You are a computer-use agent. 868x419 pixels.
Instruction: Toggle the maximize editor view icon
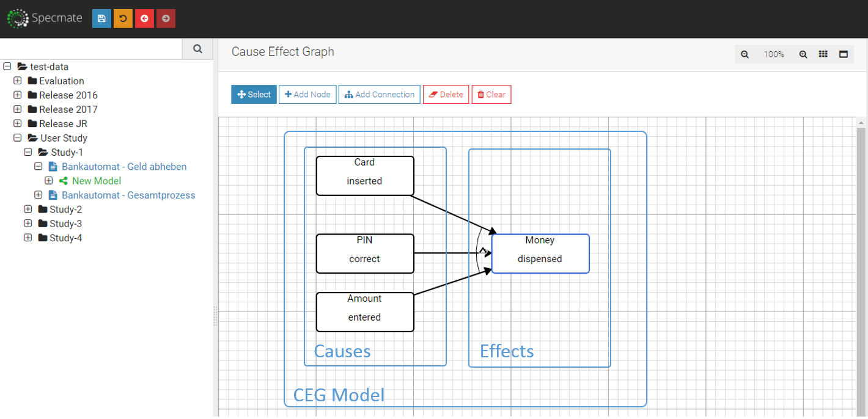(844, 54)
